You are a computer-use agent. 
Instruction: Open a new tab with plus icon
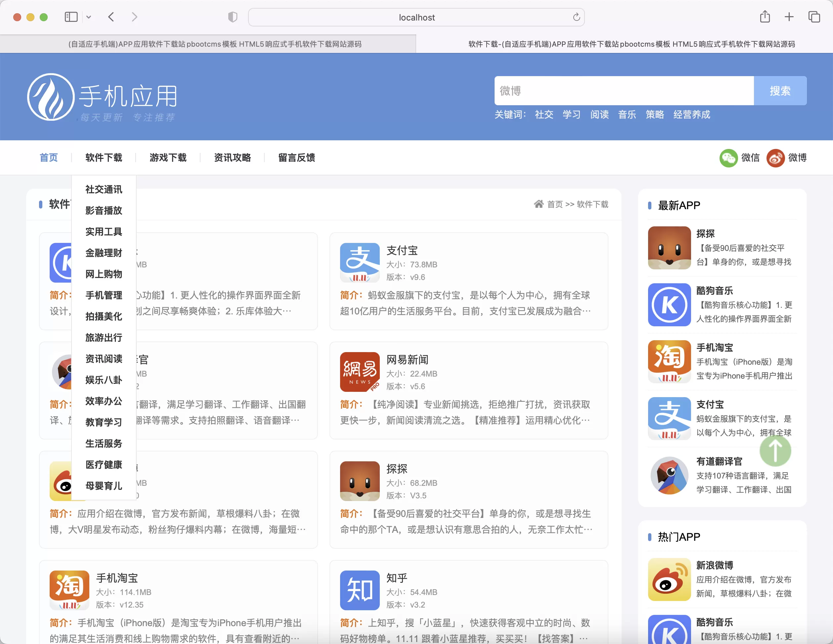789,17
